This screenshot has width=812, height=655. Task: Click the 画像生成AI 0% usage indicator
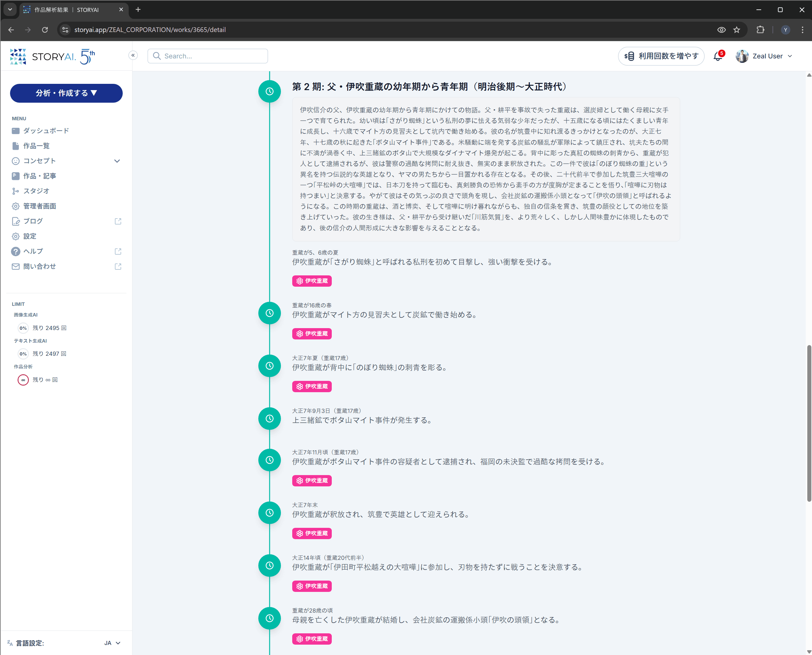(23, 328)
